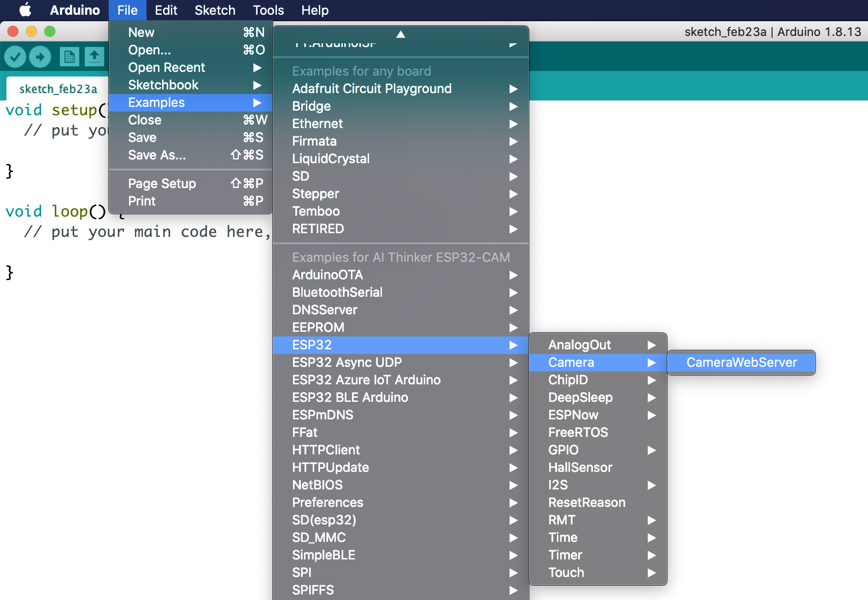
Task: Expand BluetoothSerial examples submenu
Action: (401, 292)
